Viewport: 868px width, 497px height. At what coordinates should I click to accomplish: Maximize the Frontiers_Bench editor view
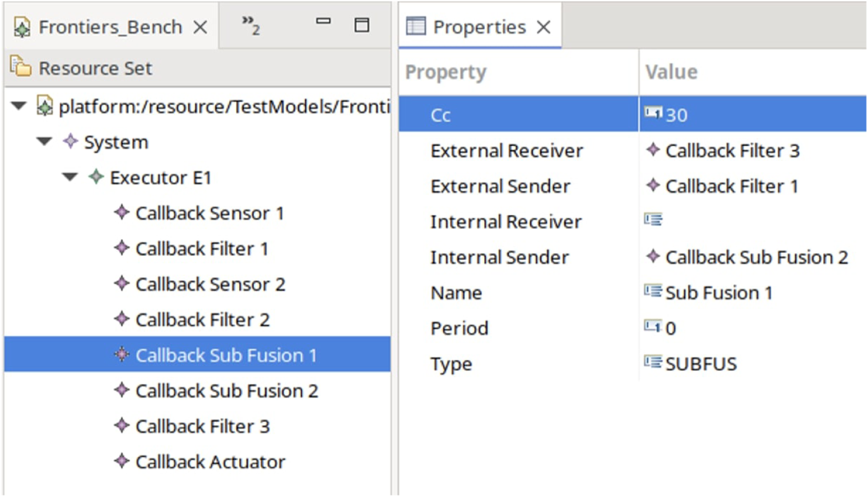coord(361,24)
